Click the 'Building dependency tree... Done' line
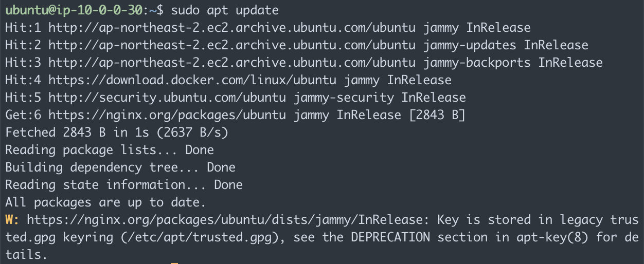 pyautogui.click(x=120, y=167)
